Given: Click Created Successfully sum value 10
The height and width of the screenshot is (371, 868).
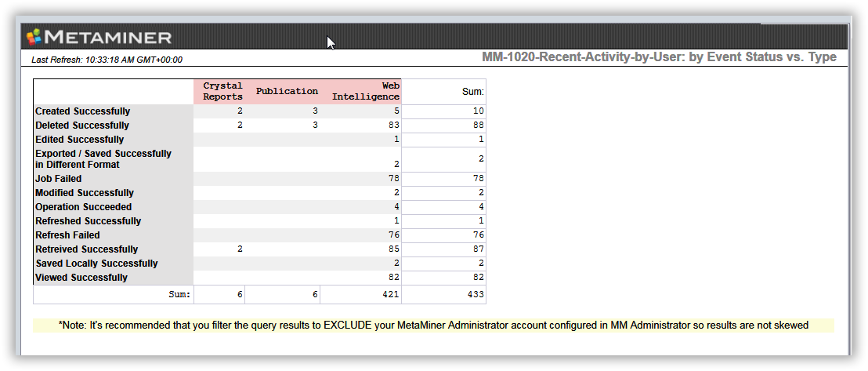Looking at the screenshot, I should point(479,111).
